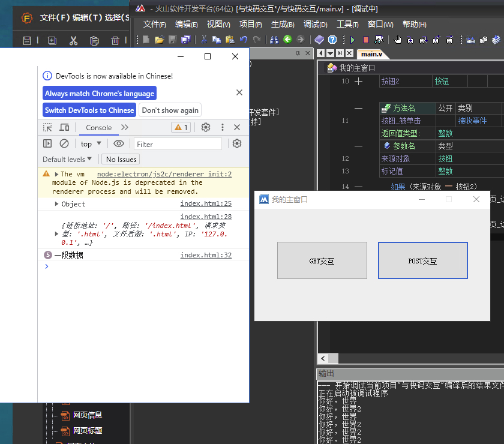Open the 文件(F) menu in Volcano IDE
Image resolution: width=504 pixels, height=444 pixels.
coord(154,25)
